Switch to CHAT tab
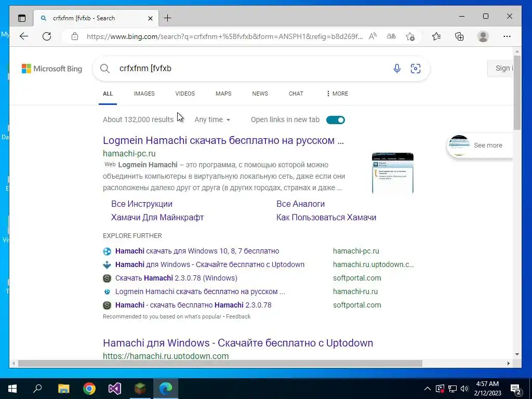 (296, 94)
